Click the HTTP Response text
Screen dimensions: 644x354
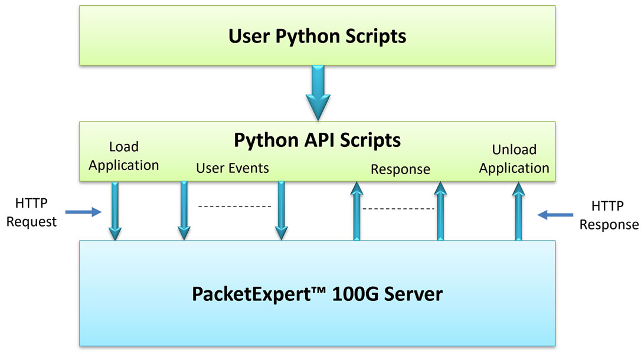click(x=609, y=215)
